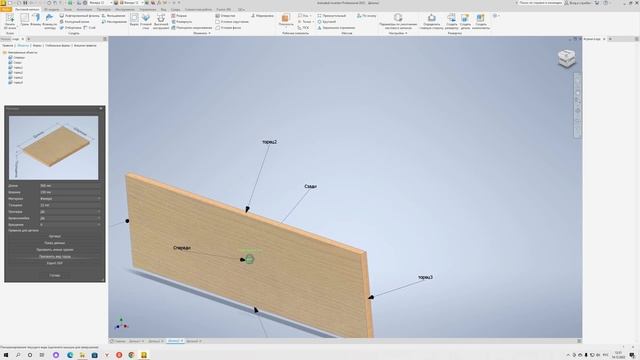Select the Bend (Сгиб) tool
The width and height of the screenshot is (640, 360).
(x=90, y=28)
